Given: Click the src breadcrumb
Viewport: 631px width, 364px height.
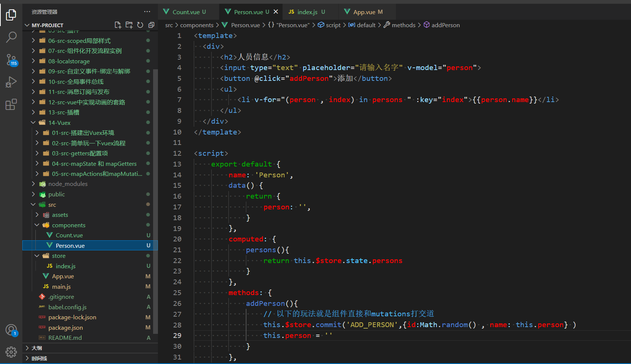Looking at the screenshot, I should pyautogui.click(x=169, y=25).
